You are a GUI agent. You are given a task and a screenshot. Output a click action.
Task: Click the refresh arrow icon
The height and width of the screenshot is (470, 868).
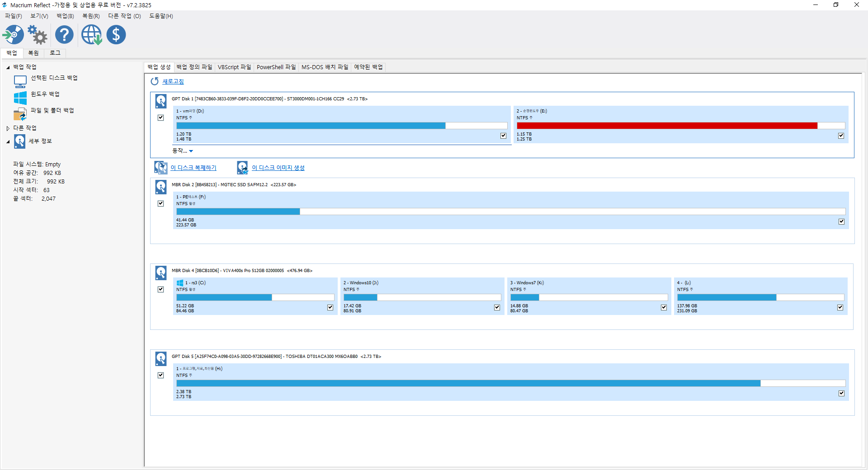point(155,81)
